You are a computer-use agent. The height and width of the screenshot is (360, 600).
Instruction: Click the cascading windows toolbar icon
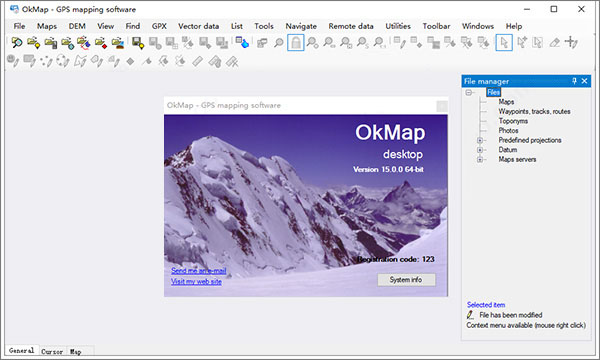pyautogui.click(x=262, y=42)
